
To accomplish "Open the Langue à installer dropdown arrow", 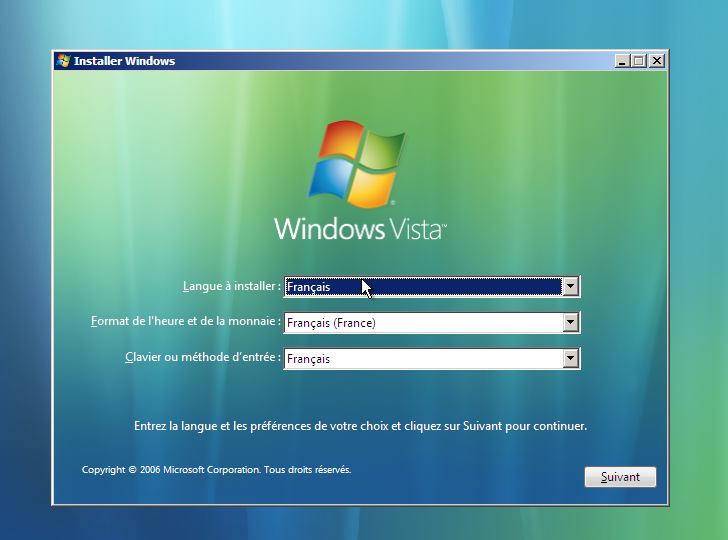I will [x=571, y=286].
